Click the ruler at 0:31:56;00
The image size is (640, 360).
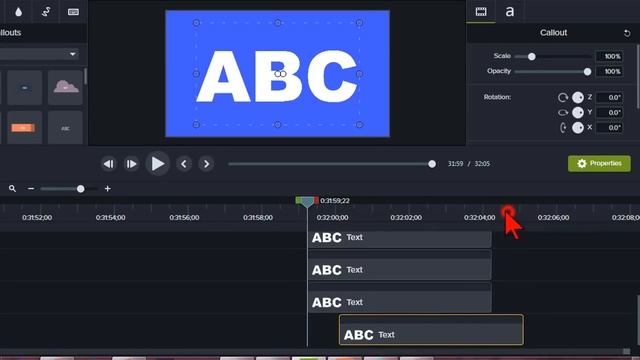pyautogui.click(x=184, y=218)
